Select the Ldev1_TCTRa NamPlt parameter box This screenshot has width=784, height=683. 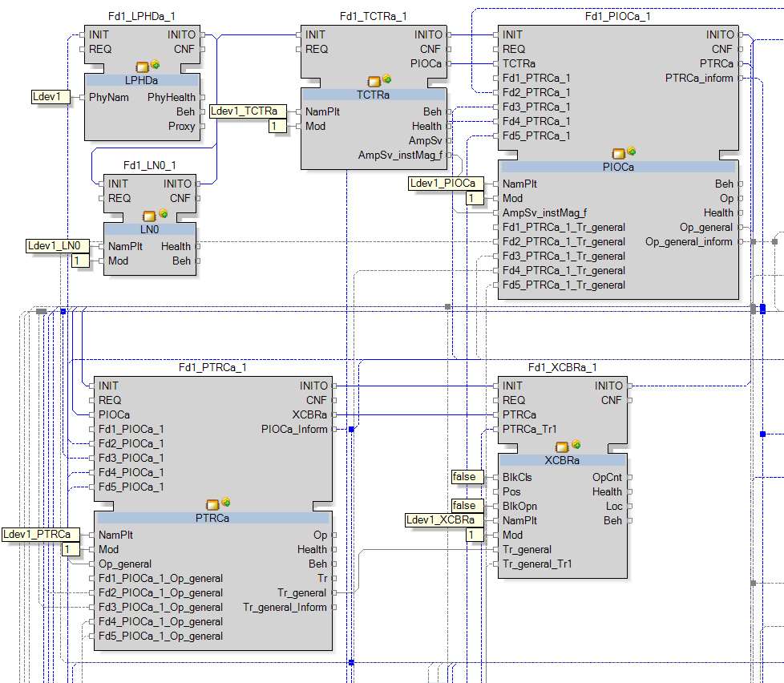click(244, 111)
